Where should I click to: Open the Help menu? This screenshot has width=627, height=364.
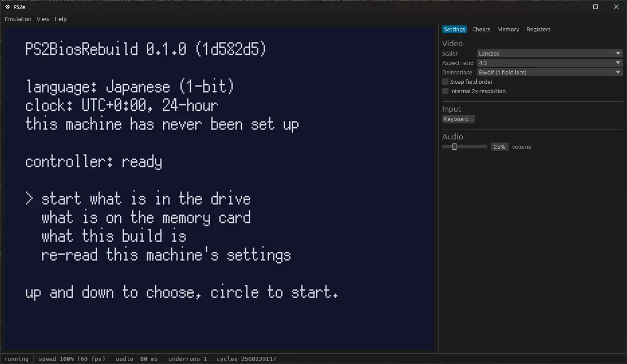point(61,19)
